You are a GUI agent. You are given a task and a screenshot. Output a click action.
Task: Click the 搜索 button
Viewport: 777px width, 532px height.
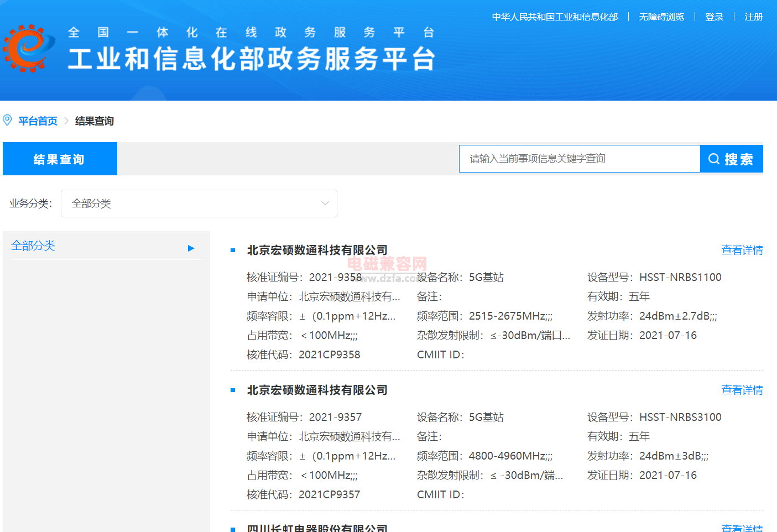[x=732, y=159]
